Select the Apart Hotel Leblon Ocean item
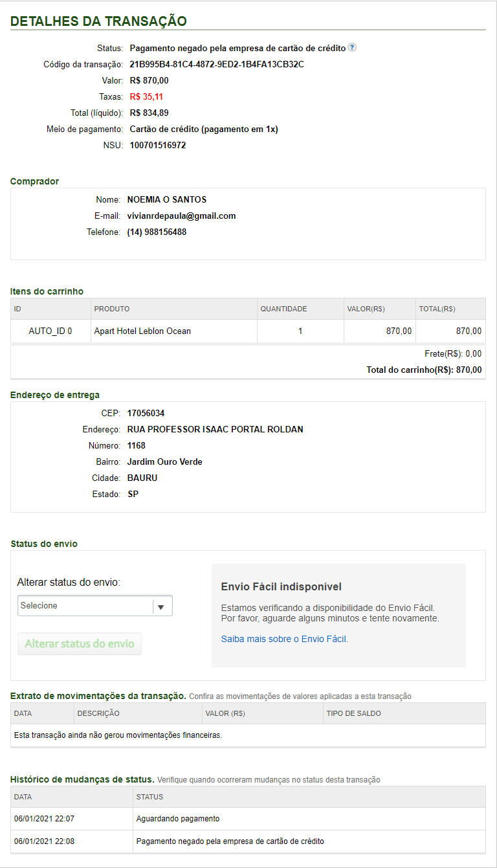The width and height of the screenshot is (497, 868). coord(142,331)
